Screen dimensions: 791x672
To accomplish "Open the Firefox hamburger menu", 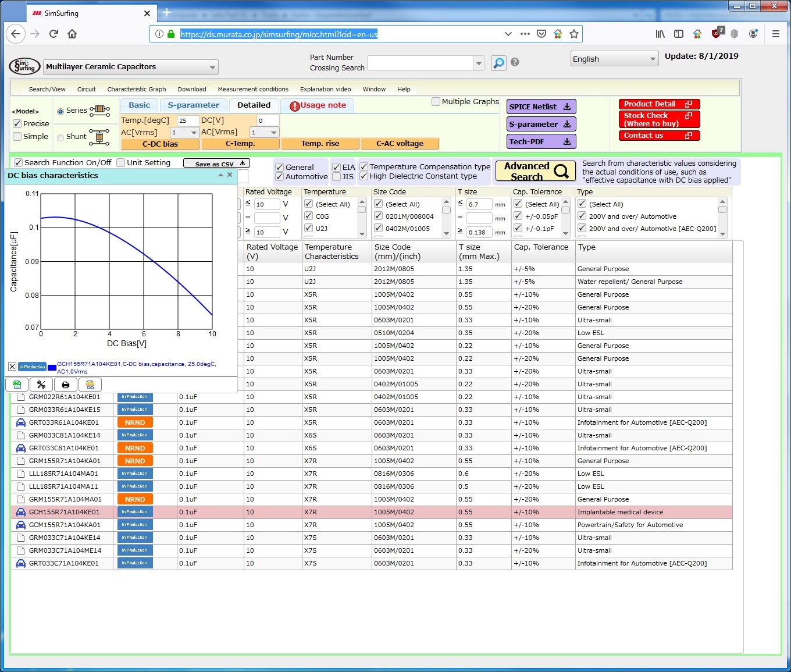I will tap(776, 34).
